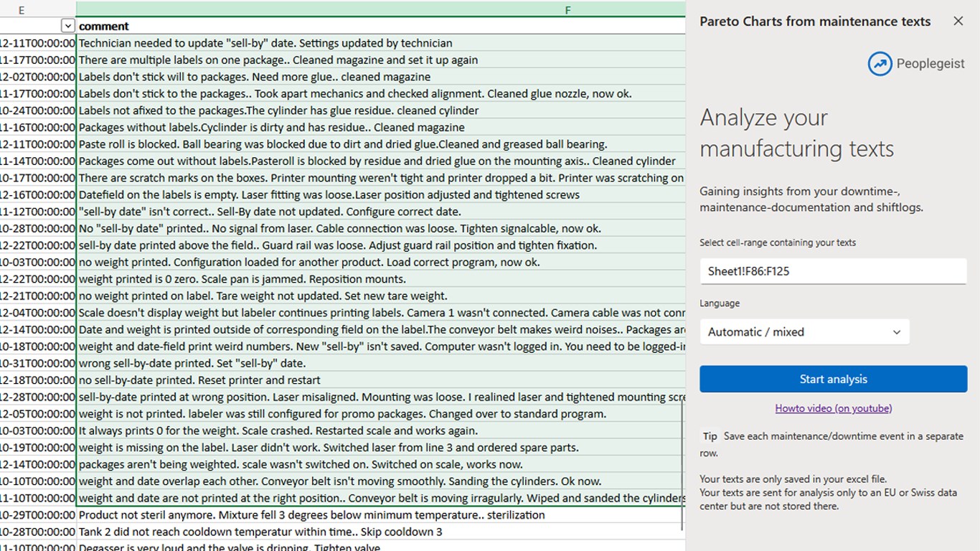Click the Start analysis button

coord(833,379)
